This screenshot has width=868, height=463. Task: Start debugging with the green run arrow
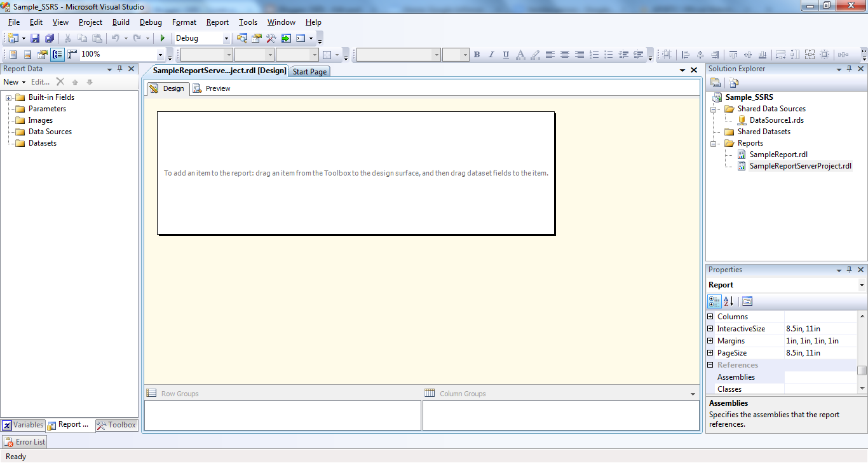coord(161,38)
